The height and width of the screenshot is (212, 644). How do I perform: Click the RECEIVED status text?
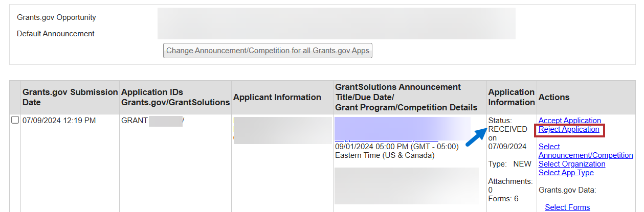click(507, 129)
